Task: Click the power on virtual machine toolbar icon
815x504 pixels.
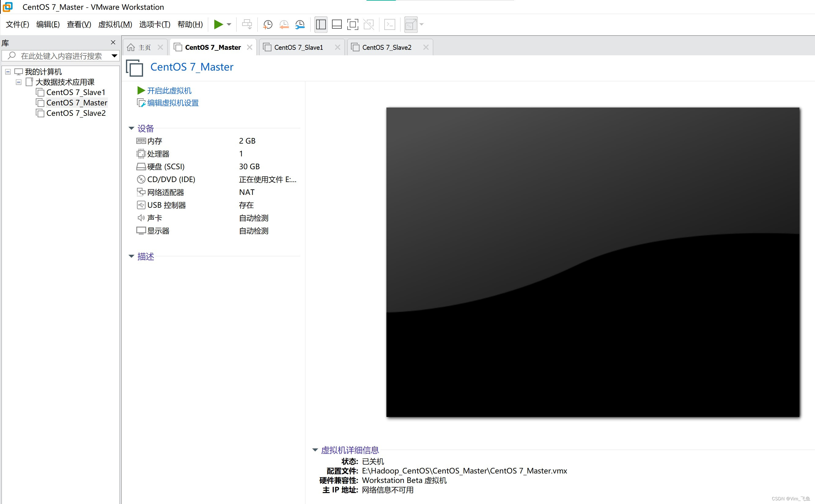Action: tap(219, 24)
